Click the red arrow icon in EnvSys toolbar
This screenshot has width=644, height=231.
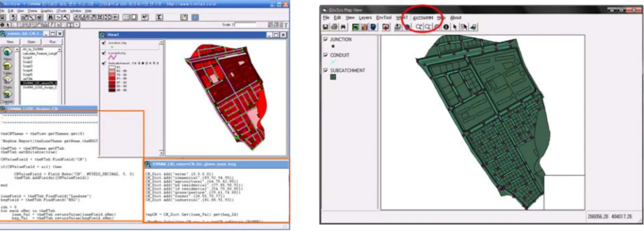pyautogui.click(x=386, y=27)
